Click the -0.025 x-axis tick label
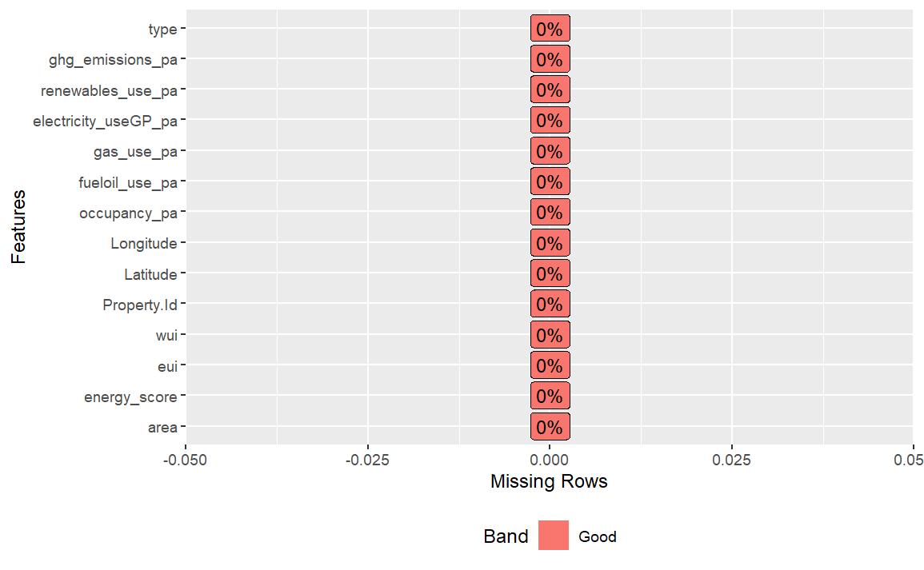This screenshot has height=570, width=924. click(x=367, y=460)
